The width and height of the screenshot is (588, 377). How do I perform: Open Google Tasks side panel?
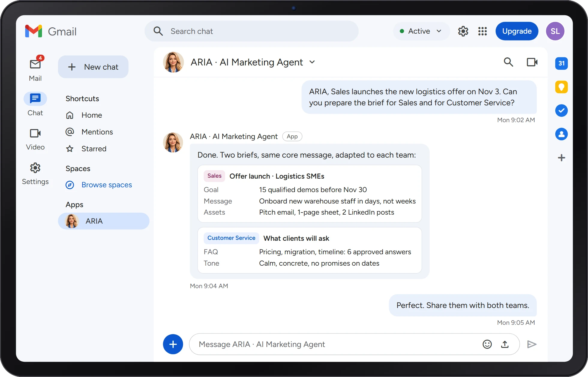561,110
